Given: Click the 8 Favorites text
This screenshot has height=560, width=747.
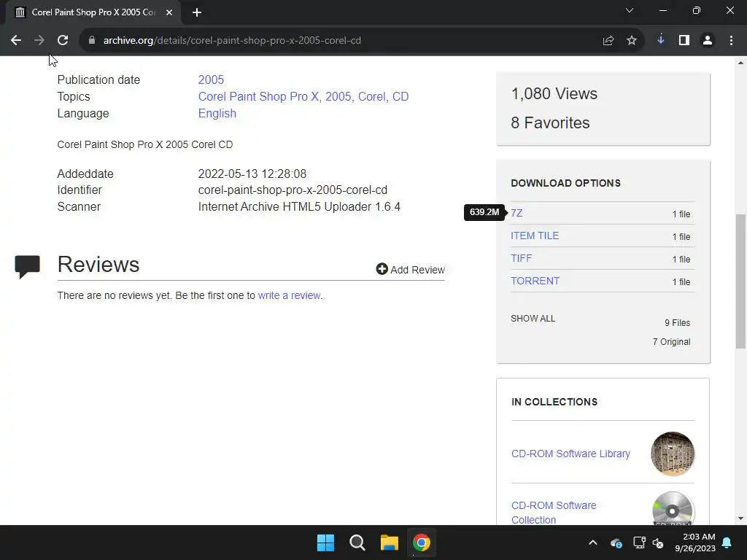Looking at the screenshot, I should point(550,122).
